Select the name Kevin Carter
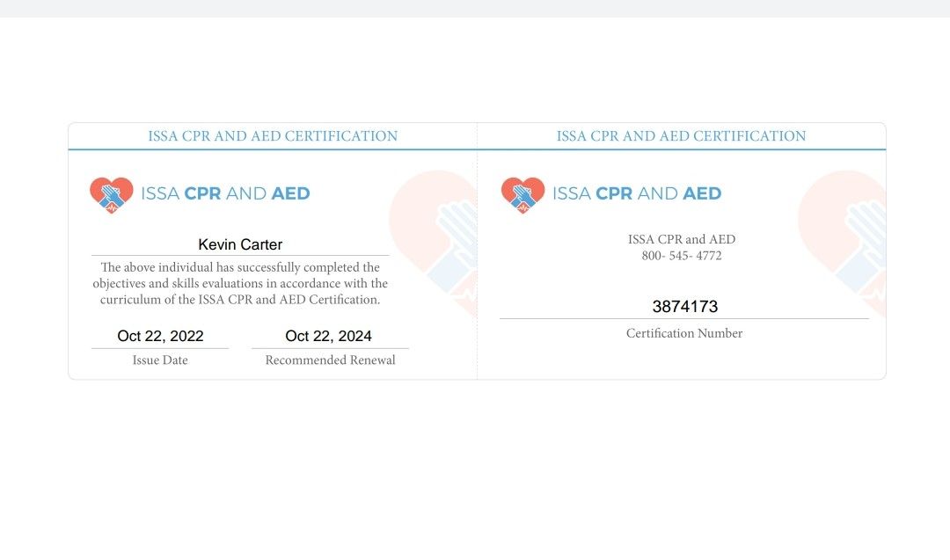 click(x=240, y=244)
